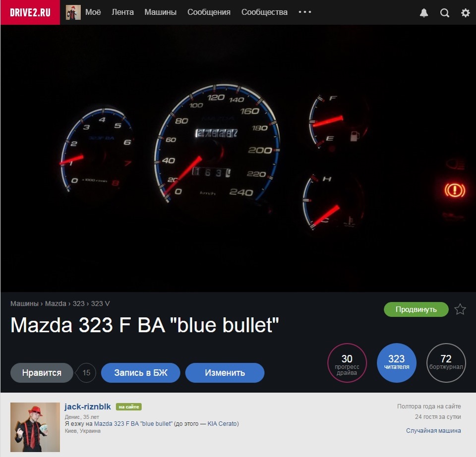Open Сообщения messages
This screenshot has height=457, width=476.
click(209, 12)
